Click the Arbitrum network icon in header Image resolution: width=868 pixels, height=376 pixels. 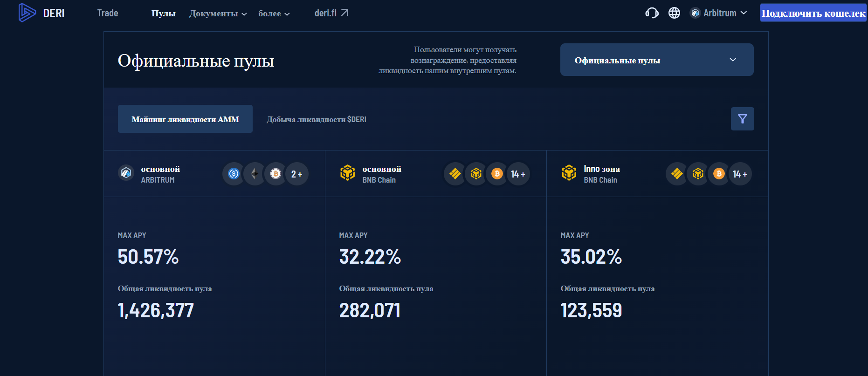pos(695,13)
